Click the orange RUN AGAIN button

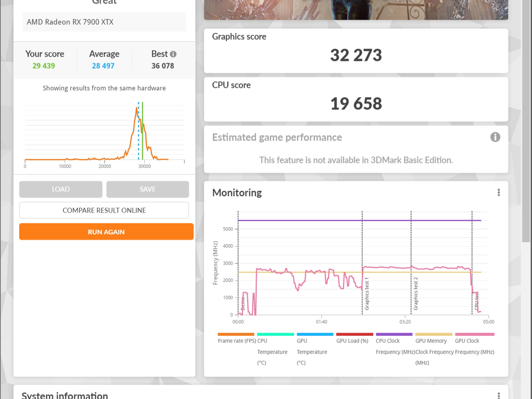click(x=106, y=232)
